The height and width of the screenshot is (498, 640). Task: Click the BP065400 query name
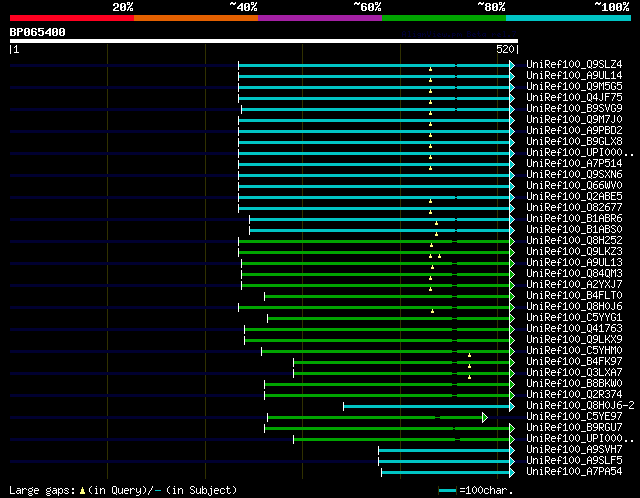[37, 32]
